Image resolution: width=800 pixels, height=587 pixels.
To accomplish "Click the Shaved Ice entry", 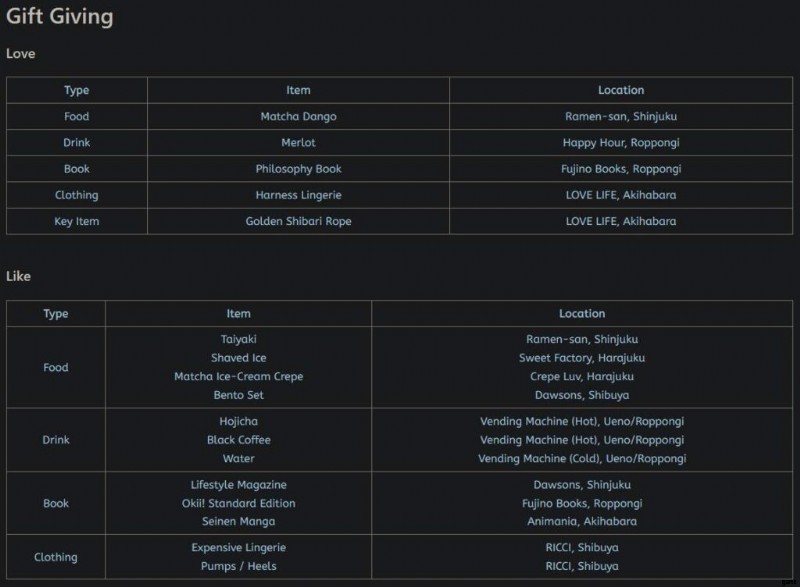I will point(238,358).
